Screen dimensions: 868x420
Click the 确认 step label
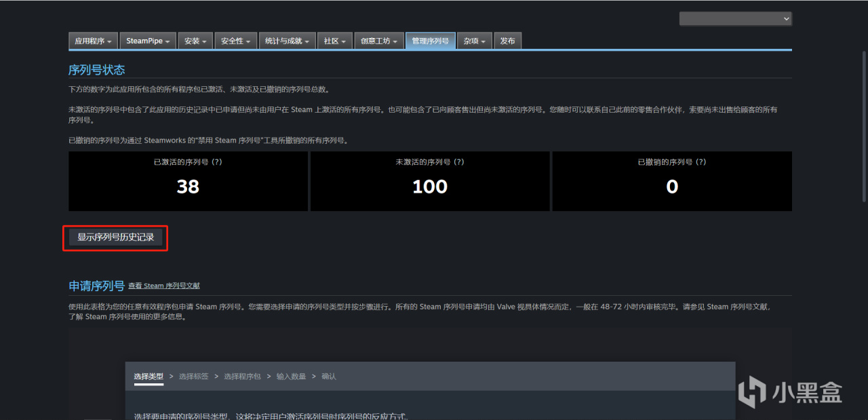point(328,376)
